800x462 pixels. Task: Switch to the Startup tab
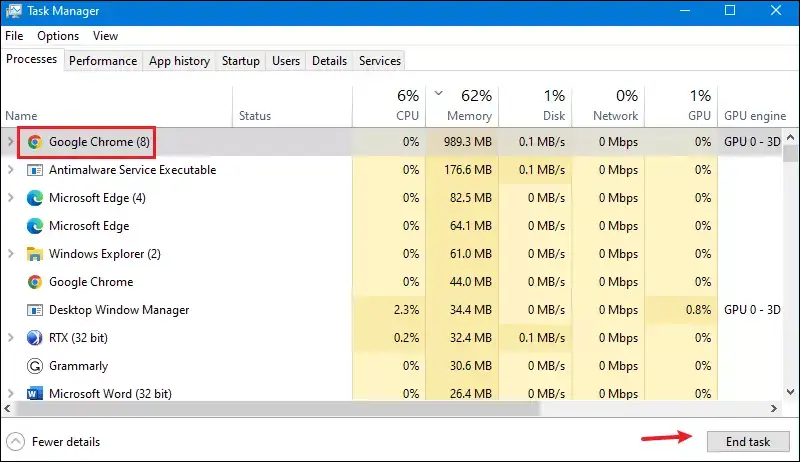point(241,61)
